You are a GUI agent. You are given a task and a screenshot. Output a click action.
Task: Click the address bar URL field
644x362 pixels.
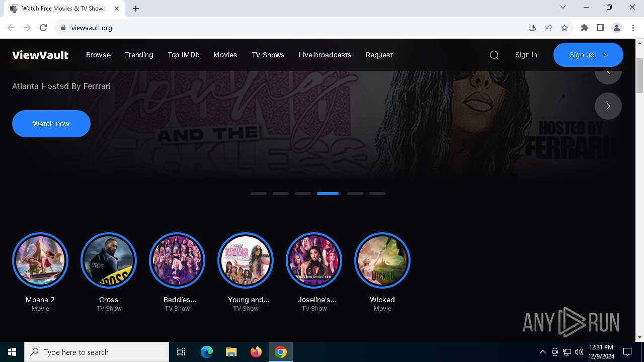[297, 28]
